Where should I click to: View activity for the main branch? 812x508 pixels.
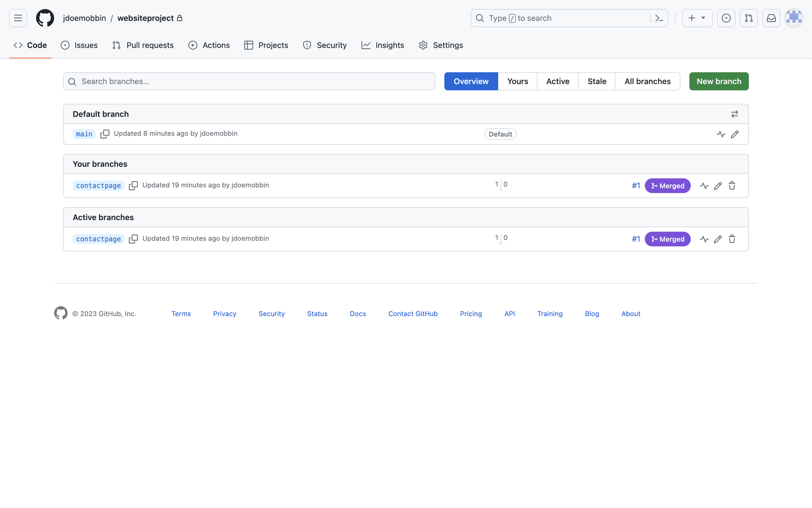pyautogui.click(x=721, y=134)
